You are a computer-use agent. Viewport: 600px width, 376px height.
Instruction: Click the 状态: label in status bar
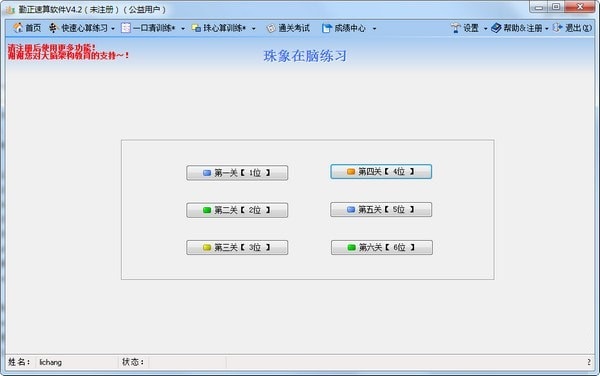[x=133, y=362]
